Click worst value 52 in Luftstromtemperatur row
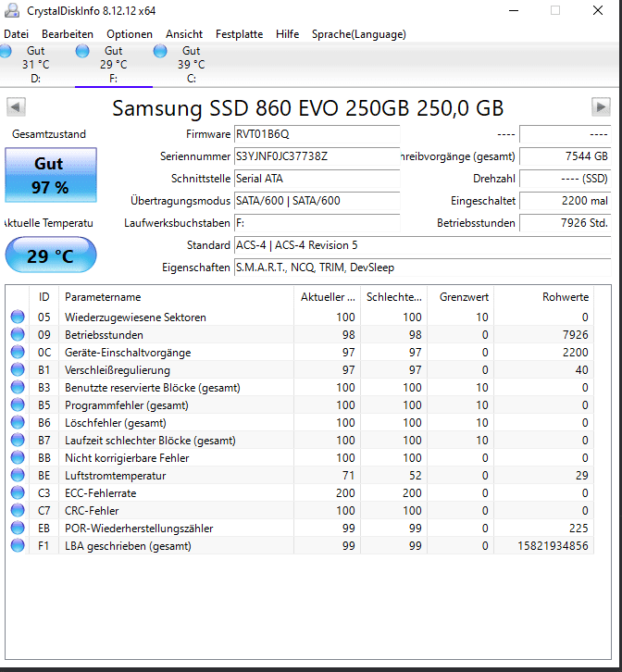 416,476
